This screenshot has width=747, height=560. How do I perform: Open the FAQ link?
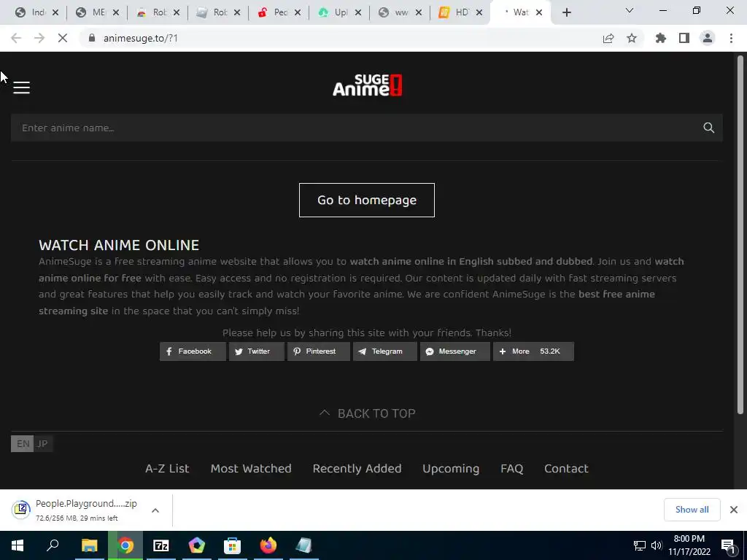(511, 469)
